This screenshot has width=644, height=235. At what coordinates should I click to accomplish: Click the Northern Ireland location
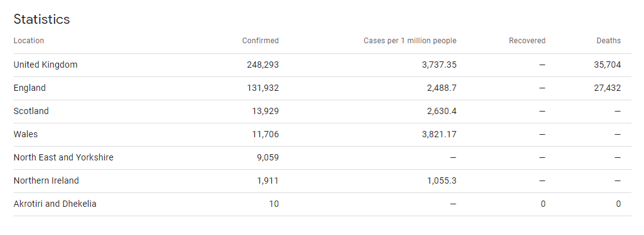(46, 180)
